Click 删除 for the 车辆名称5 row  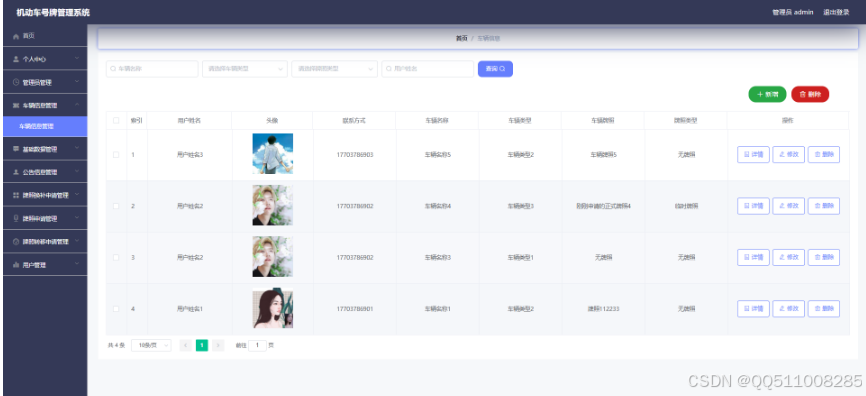coord(824,155)
